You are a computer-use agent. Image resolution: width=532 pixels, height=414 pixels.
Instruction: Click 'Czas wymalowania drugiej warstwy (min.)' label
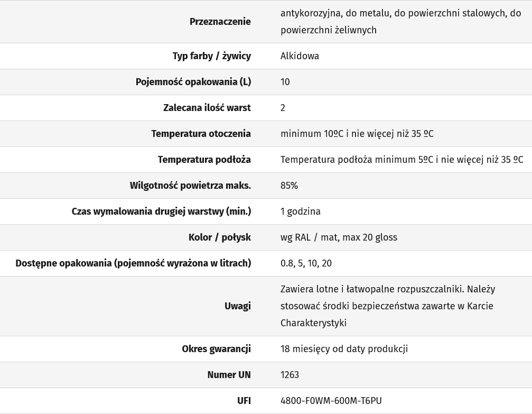click(161, 211)
